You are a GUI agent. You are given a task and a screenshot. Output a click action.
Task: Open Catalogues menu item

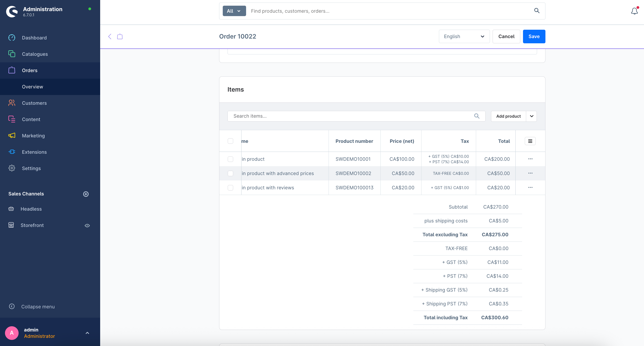[x=35, y=54]
